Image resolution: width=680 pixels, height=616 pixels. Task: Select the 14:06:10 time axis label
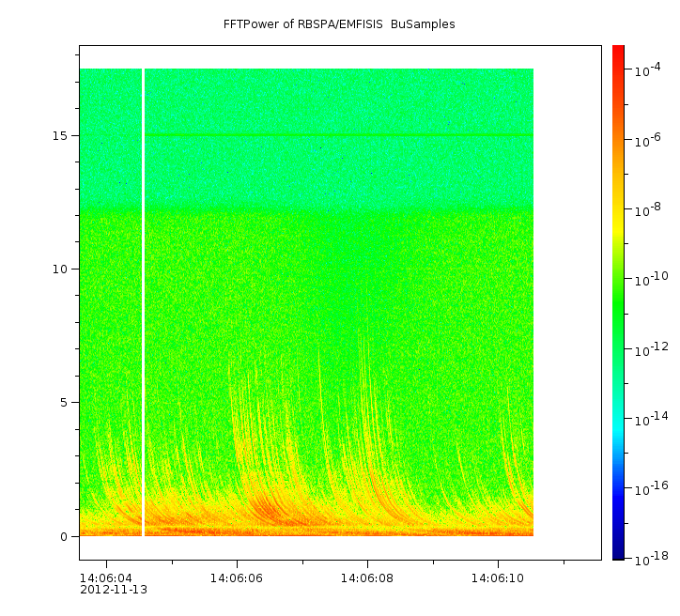(x=499, y=577)
